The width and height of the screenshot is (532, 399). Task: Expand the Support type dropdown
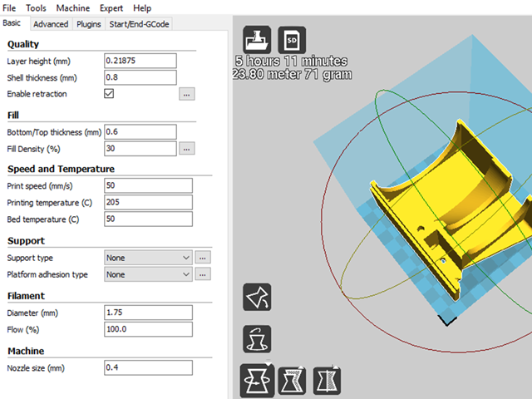click(x=148, y=258)
